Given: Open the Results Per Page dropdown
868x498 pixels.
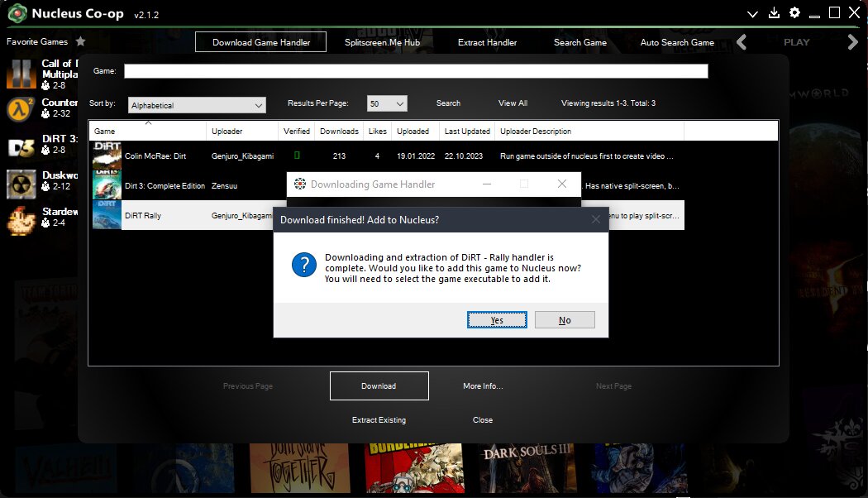Looking at the screenshot, I should [387, 103].
